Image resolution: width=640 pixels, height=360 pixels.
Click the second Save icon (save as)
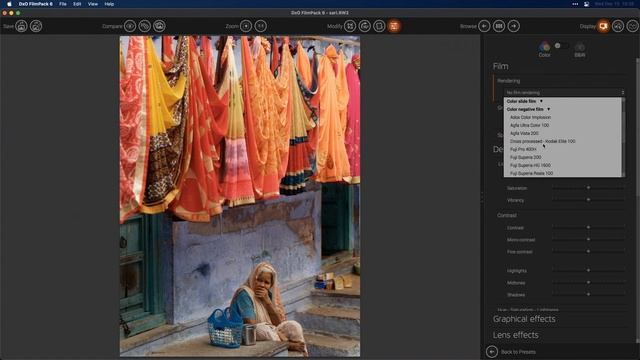[36, 26]
